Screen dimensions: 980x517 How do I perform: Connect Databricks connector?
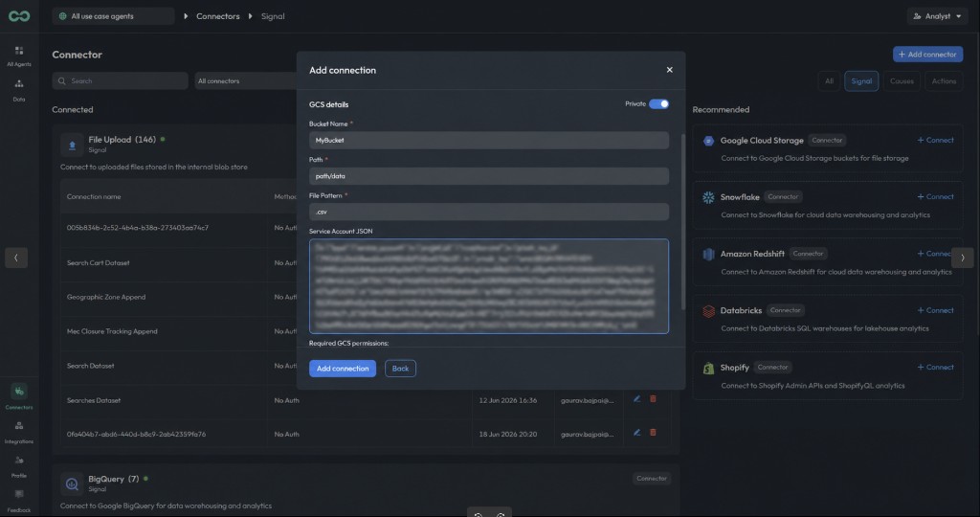pos(936,310)
